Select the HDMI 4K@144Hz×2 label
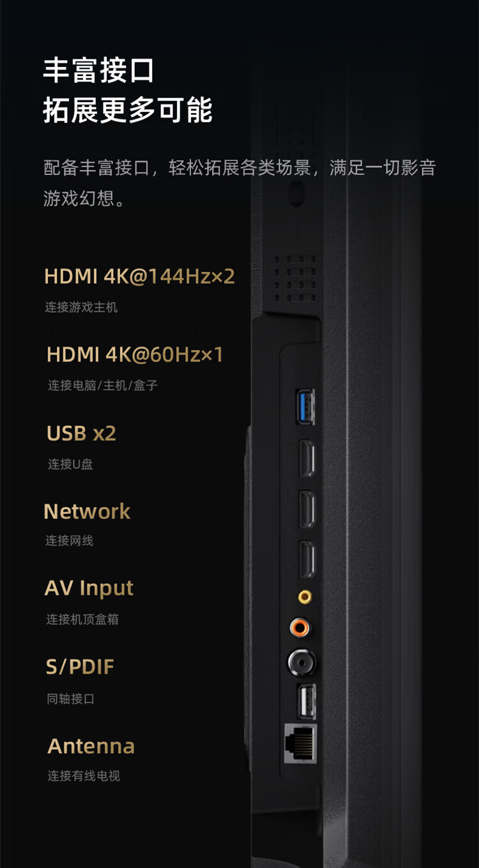The height and width of the screenshot is (868, 479). click(140, 277)
